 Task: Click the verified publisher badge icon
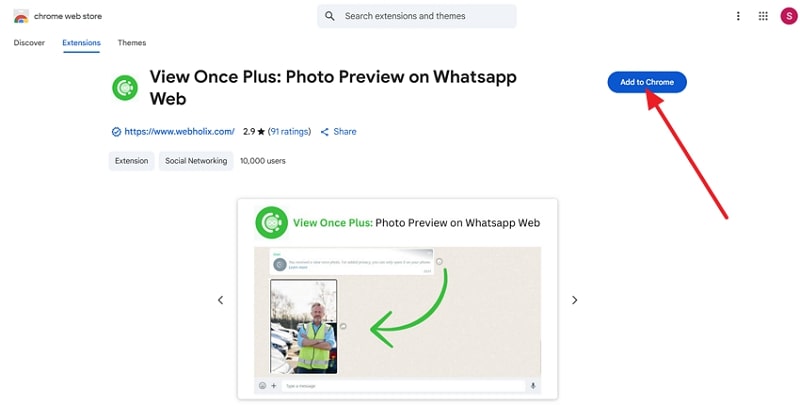coord(116,132)
